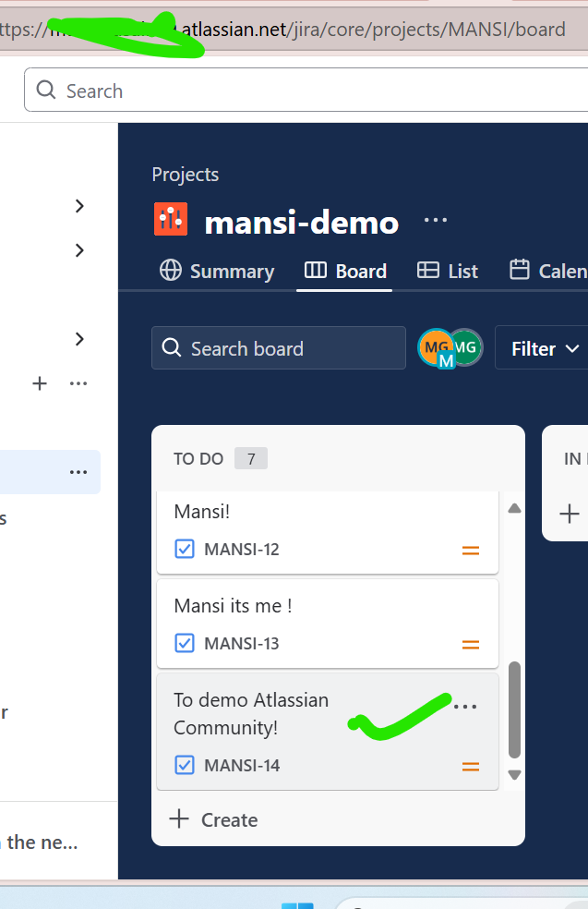The image size is (588, 909).
Task: Click the Search board field
Action: click(x=279, y=348)
